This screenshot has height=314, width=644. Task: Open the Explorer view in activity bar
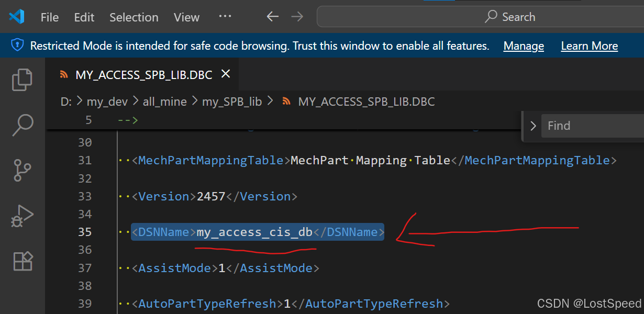(x=22, y=80)
